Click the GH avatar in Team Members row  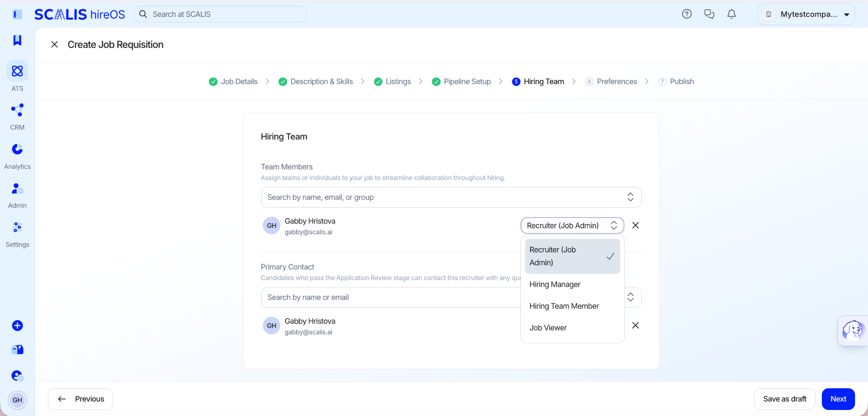point(272,225)
